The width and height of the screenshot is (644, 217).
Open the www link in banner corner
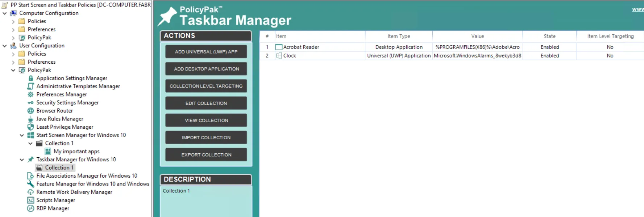point(638,9)
